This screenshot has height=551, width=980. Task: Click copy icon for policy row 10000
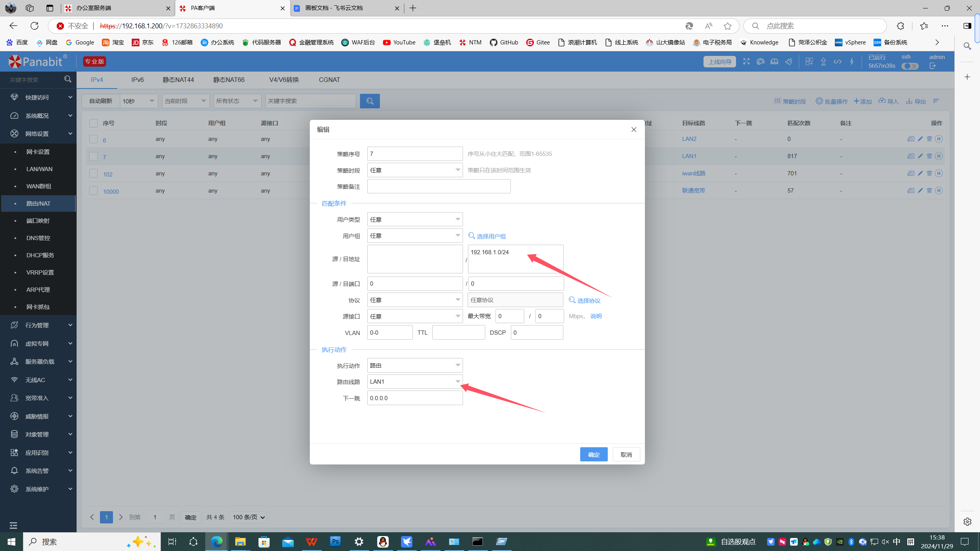(910, 190)
